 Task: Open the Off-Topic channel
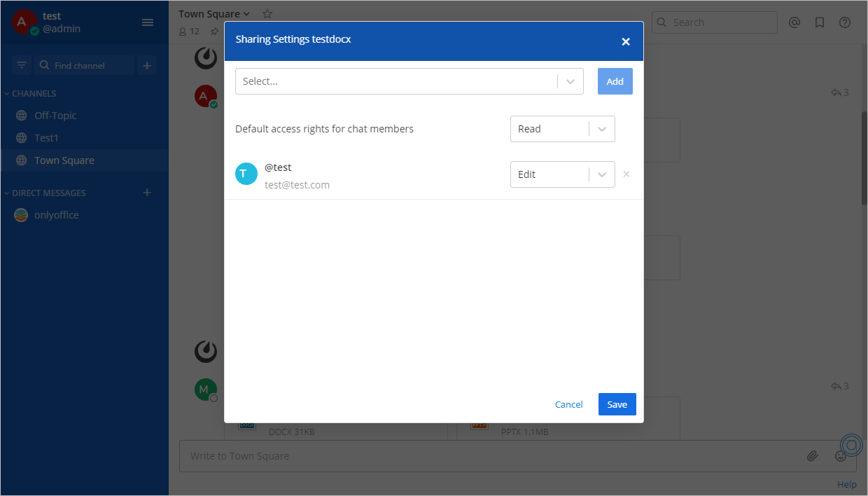tap(55, 116)
